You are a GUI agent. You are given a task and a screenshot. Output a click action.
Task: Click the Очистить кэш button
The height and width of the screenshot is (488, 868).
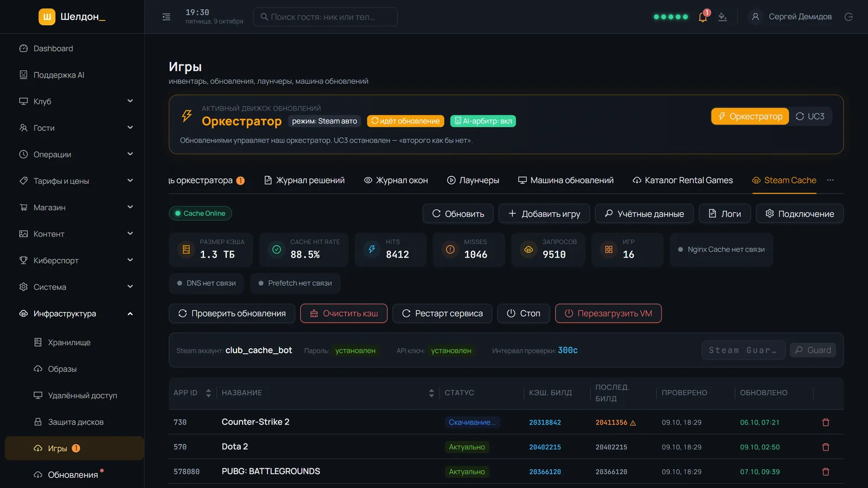pos(344,313)
